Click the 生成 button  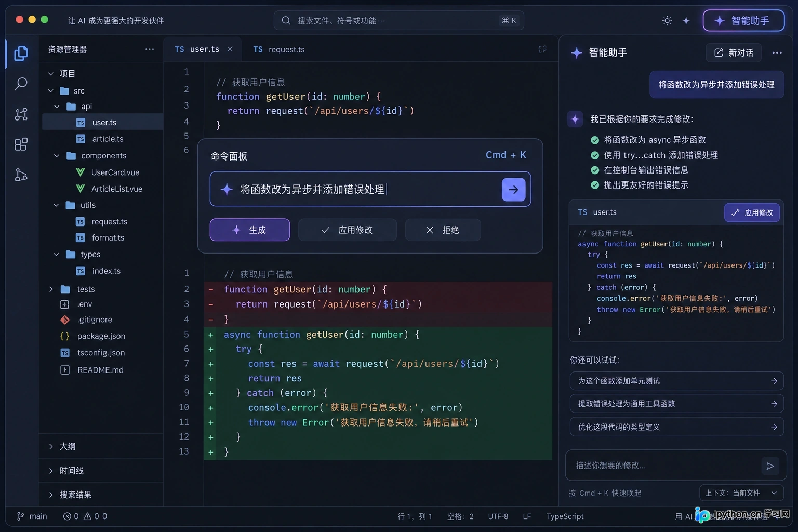(x=250, y=230)
